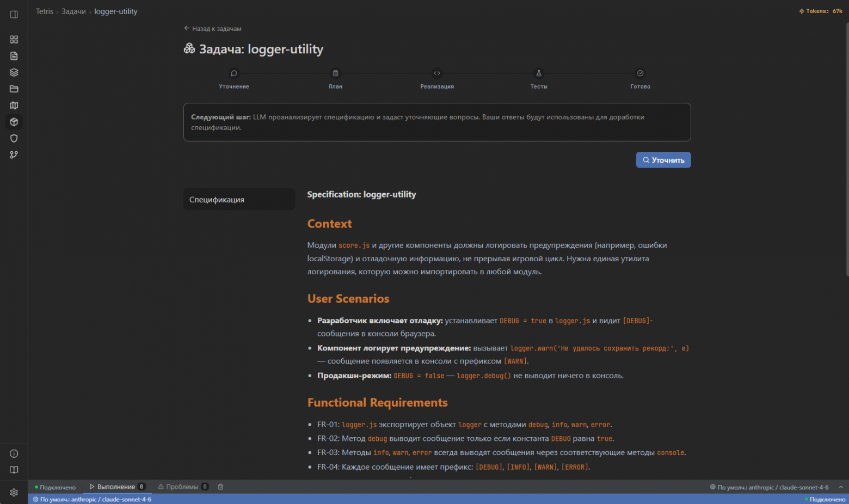The image size is (849, 504).
Task: Click the Тесты step icon
Action: 539,73
